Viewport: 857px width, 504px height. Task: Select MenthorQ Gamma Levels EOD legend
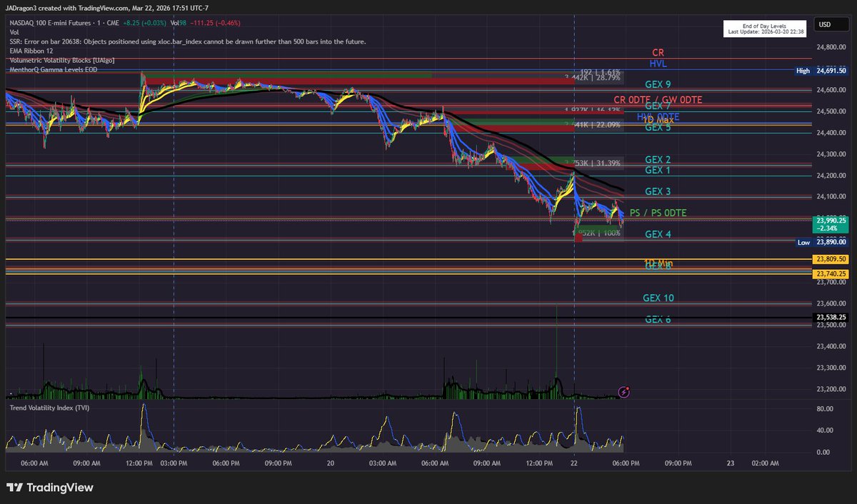54,70
